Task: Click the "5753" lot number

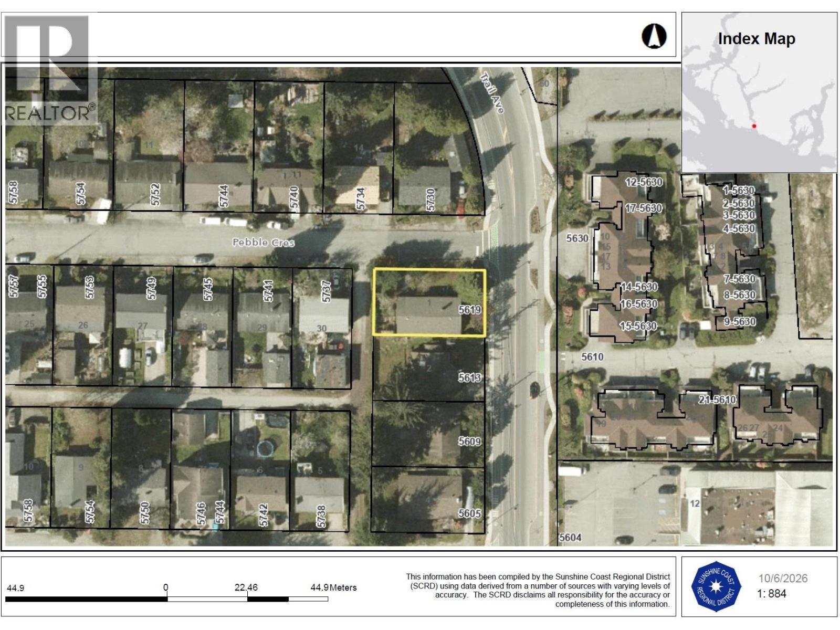Action: [x=89, y=288]
